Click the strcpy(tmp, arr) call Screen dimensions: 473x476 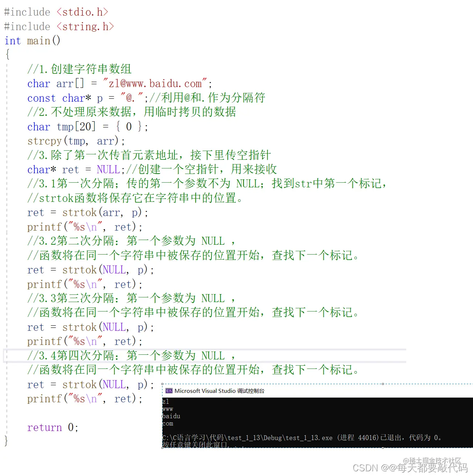pyautogui.click(x=75, y=141)
